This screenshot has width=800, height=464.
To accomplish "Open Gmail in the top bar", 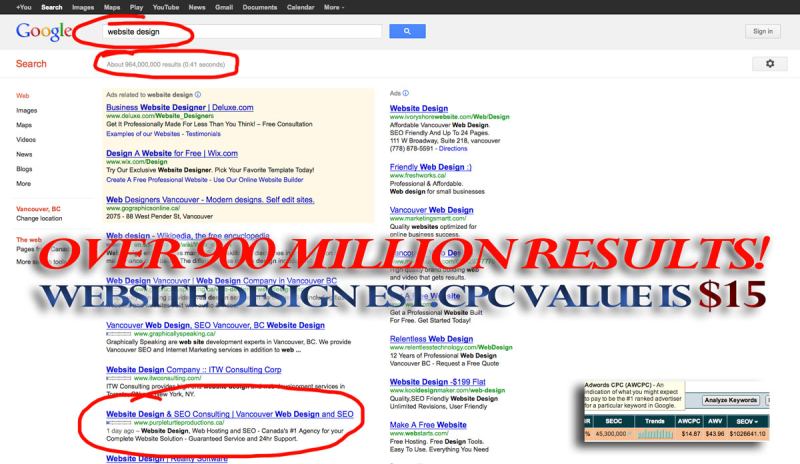I will (x=224, y=7).
